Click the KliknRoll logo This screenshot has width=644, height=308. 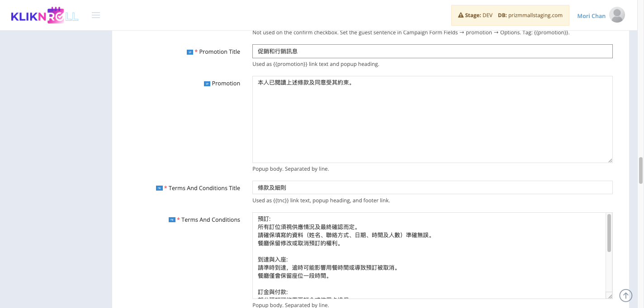44,15
